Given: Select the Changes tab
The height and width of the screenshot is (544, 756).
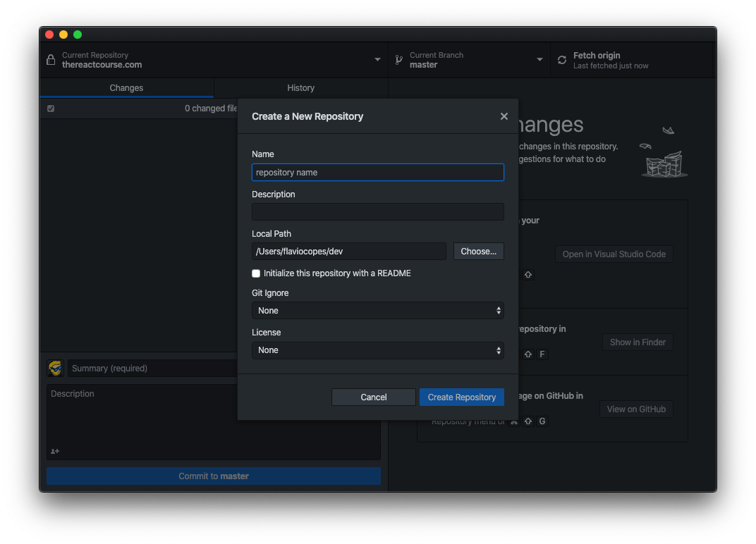Looking at the screenshot, I should pyautogui.click(x=126, y=88).
